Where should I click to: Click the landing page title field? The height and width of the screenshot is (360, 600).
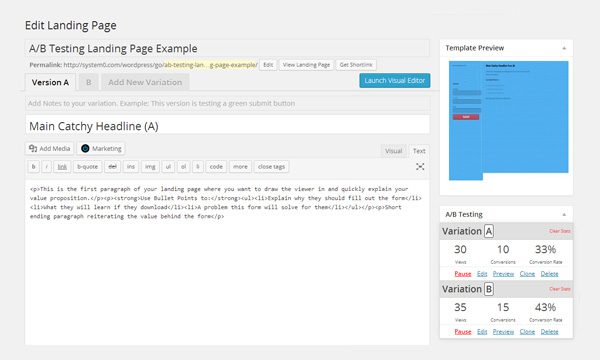coord(227,49)
